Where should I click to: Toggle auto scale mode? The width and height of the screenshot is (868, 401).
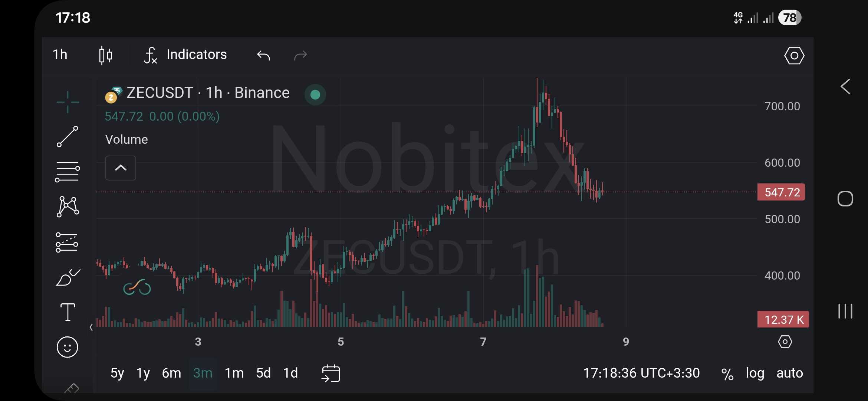point(790,373)
